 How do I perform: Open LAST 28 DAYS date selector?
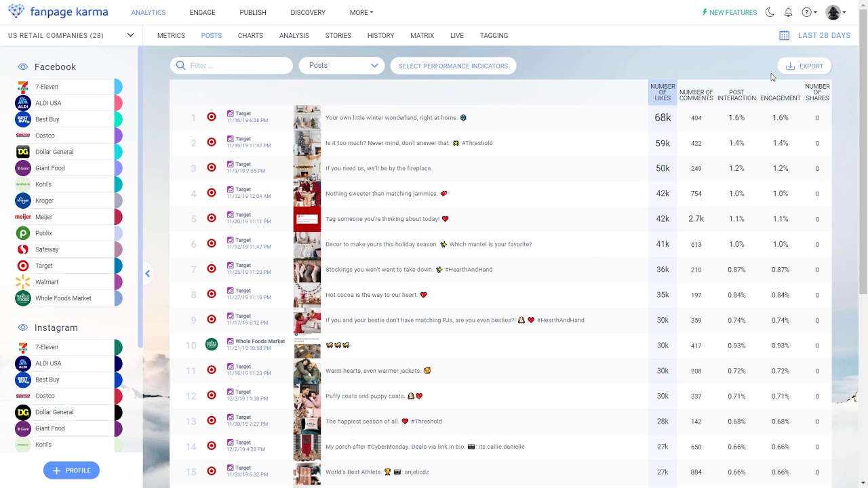coord(824,35)
